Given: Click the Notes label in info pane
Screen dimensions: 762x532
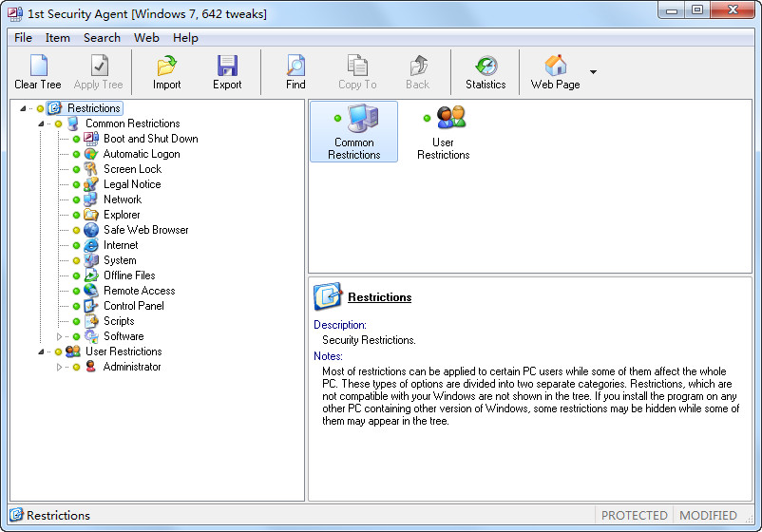Looking at the screenshot, I should (328, 356).
